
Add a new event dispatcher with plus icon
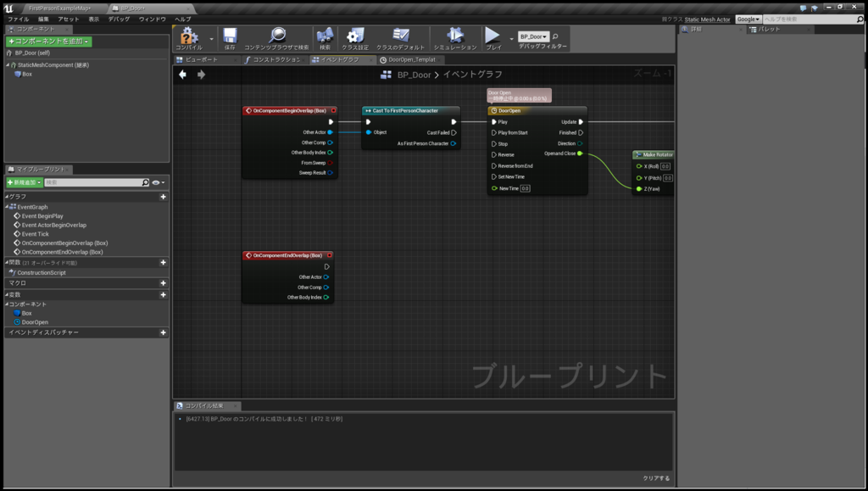tap(163, 332)
